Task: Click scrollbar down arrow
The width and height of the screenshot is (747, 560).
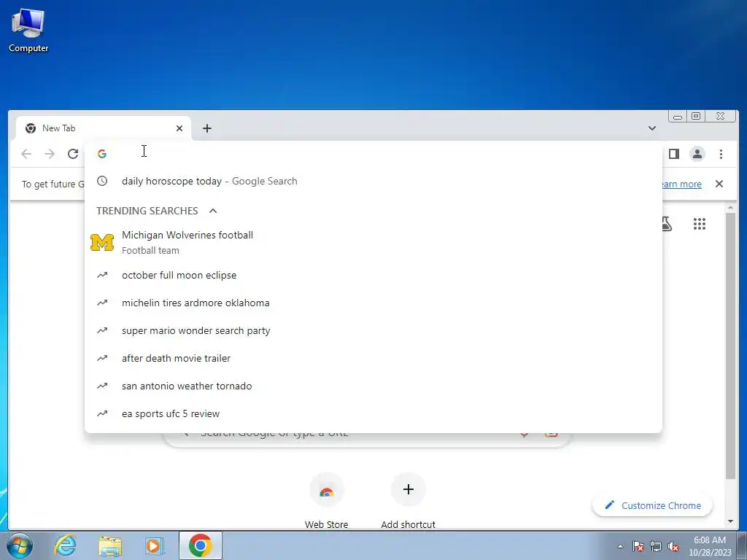Action: click(x=730, y=521)
